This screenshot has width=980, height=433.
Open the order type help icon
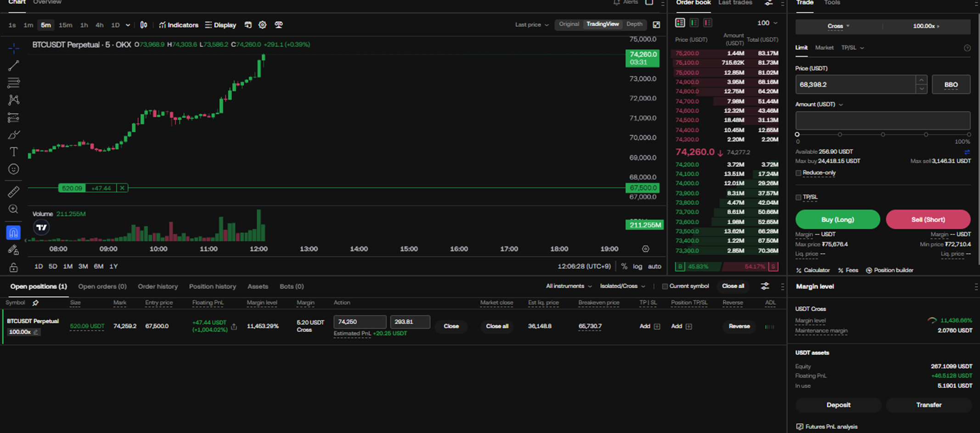coord(967,48)
